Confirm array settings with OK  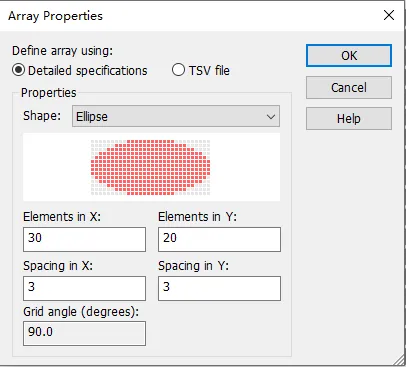pos(349,56)
